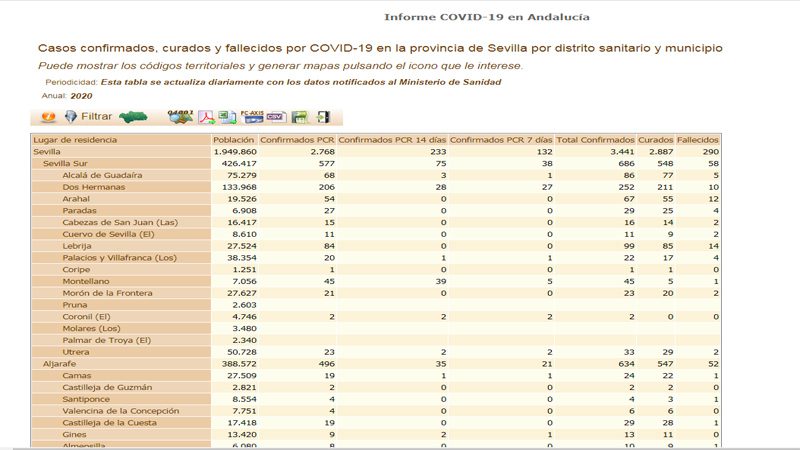
Task: Select the Molares (Los) row label
Action: point(91,328)
